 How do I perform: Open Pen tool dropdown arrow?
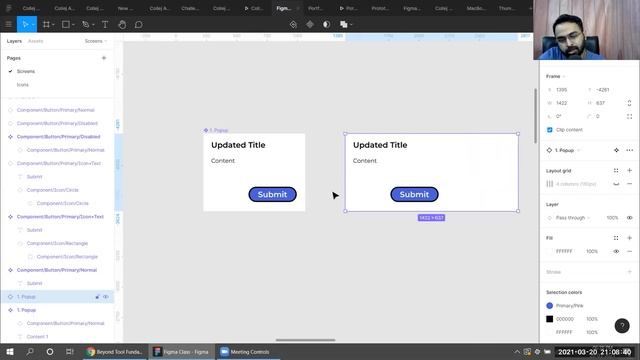(93, 25)
